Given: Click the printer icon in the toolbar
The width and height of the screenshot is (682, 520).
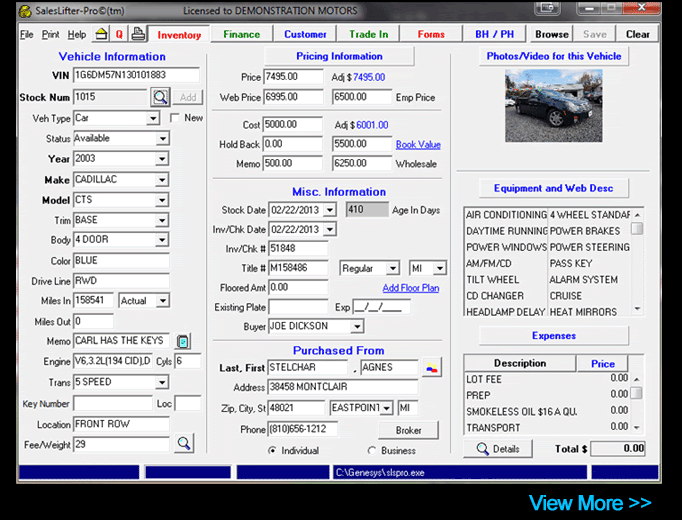Looking at the screenshot, I should click(x=138, y=34).
